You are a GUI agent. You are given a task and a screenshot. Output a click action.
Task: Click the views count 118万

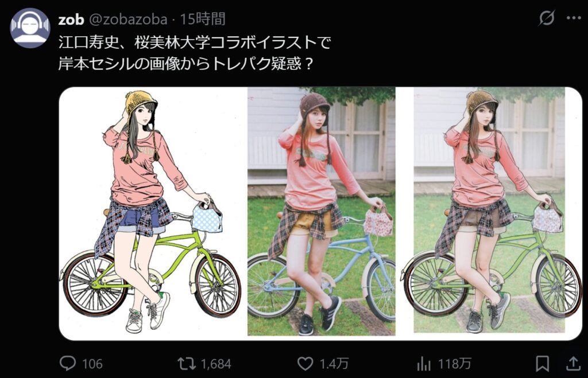click(455, 364)
